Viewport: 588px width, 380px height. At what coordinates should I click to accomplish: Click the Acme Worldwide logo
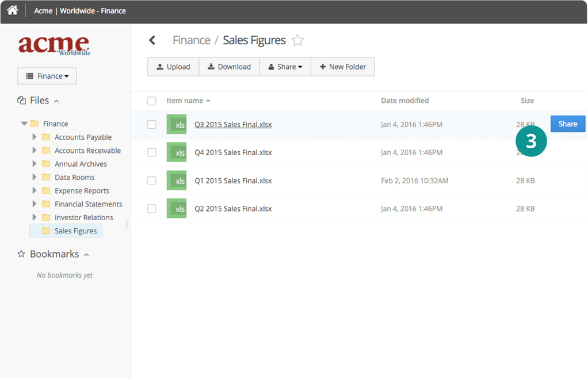click(x=54, y=45)
